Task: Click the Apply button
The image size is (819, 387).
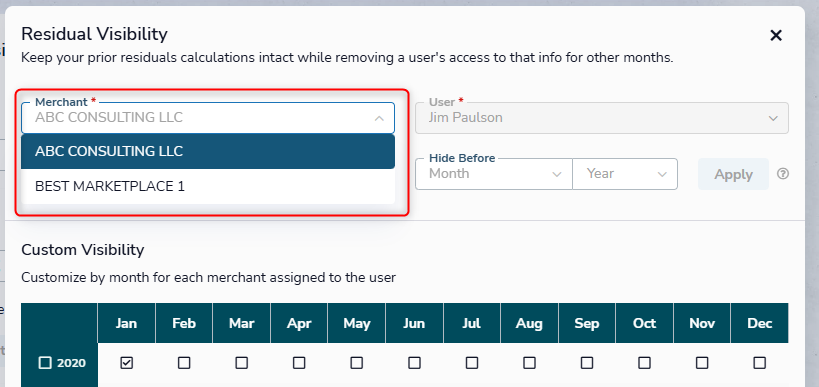Action: pyautogui.click(x=733, y=174)
